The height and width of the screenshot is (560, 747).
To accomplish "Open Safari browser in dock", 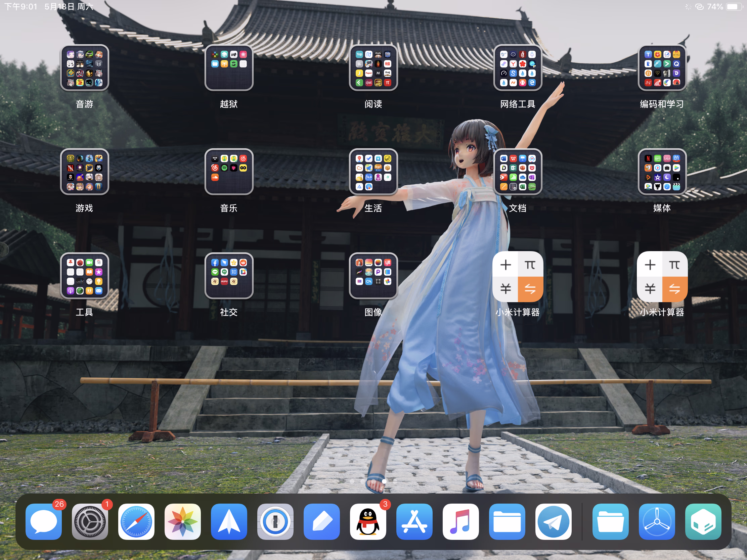I will pos(136,521).
